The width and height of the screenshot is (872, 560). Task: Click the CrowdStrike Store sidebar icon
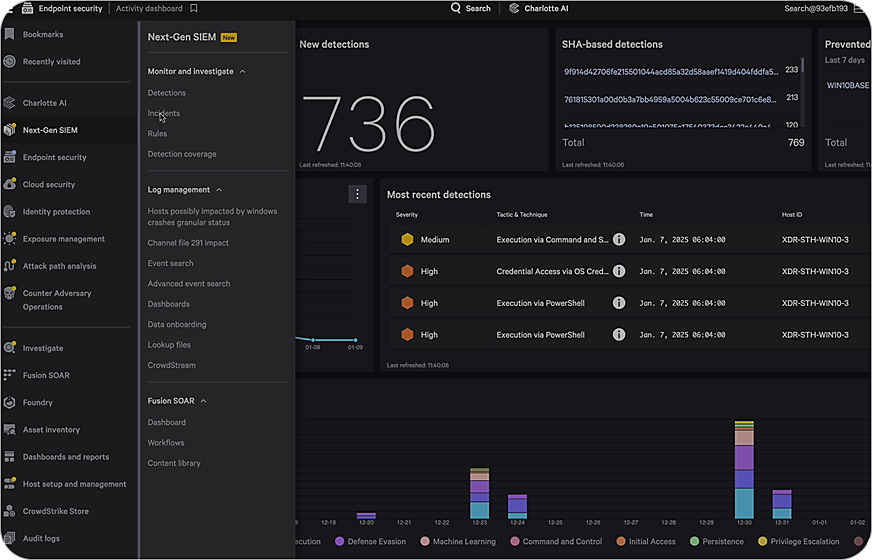(x=10, y=511)
